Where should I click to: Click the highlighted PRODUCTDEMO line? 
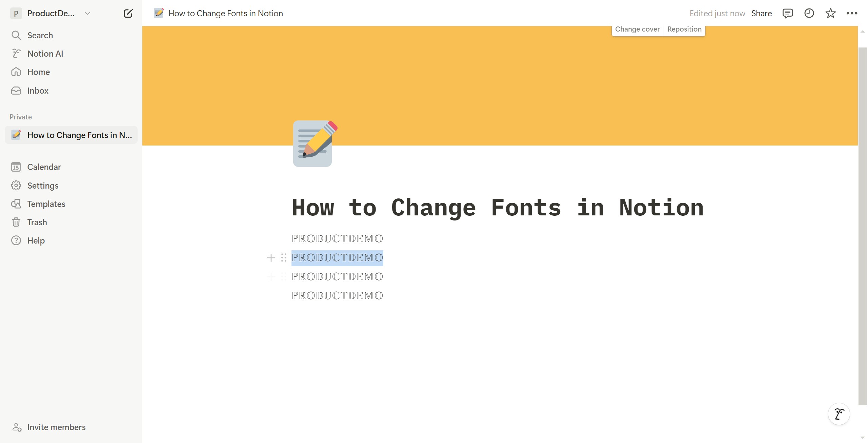[337, 258]
